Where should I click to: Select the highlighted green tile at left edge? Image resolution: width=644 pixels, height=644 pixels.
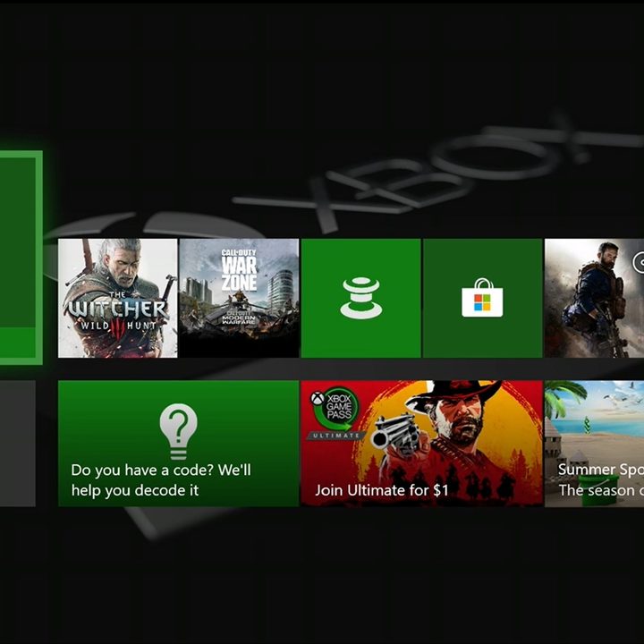[x=21, y=258]
